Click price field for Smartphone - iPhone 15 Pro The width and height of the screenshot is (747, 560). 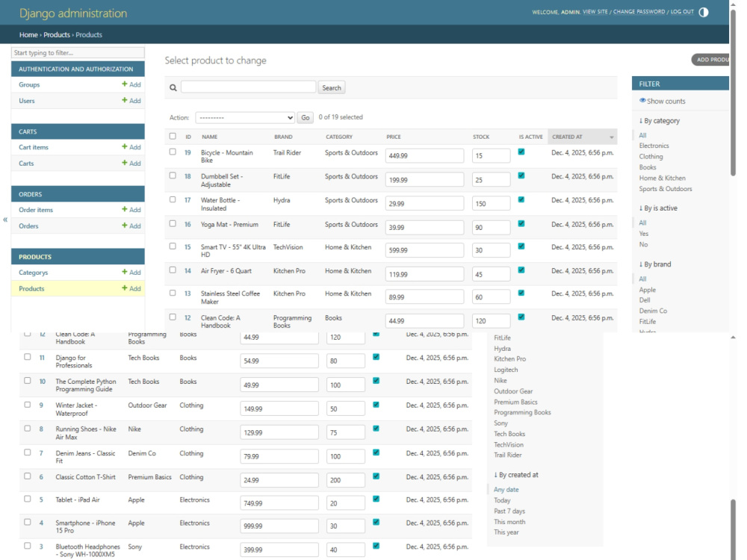[279, 526]
